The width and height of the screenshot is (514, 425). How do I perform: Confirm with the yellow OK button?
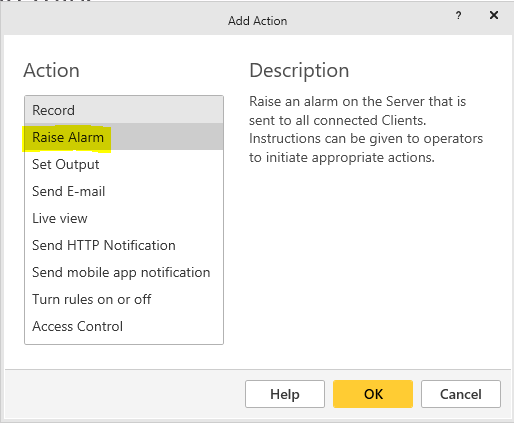tap(373, 394)
